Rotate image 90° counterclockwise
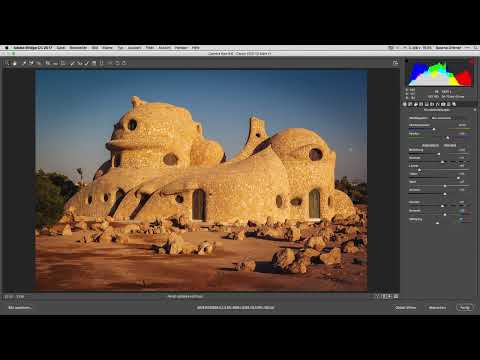Image resolution: width=480 pixels, height=360 pixels. coord(118,63)
